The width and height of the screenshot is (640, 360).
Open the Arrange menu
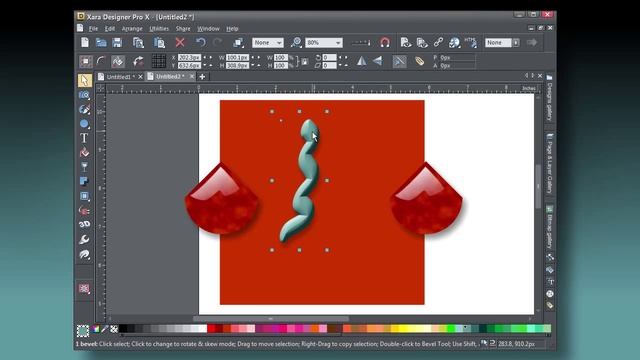[132, 29]
